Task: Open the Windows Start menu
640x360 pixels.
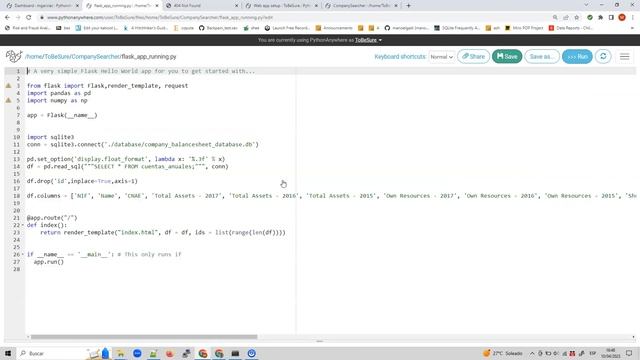Action: pos(8,353)
